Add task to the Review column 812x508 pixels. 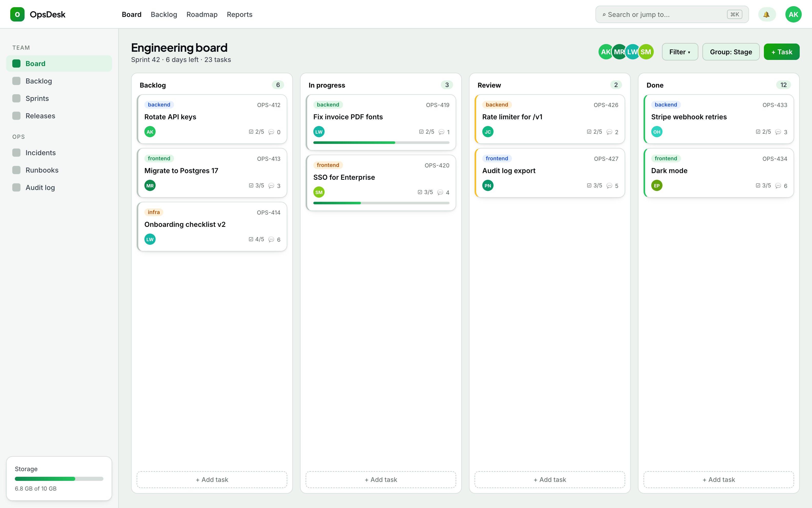550,479
